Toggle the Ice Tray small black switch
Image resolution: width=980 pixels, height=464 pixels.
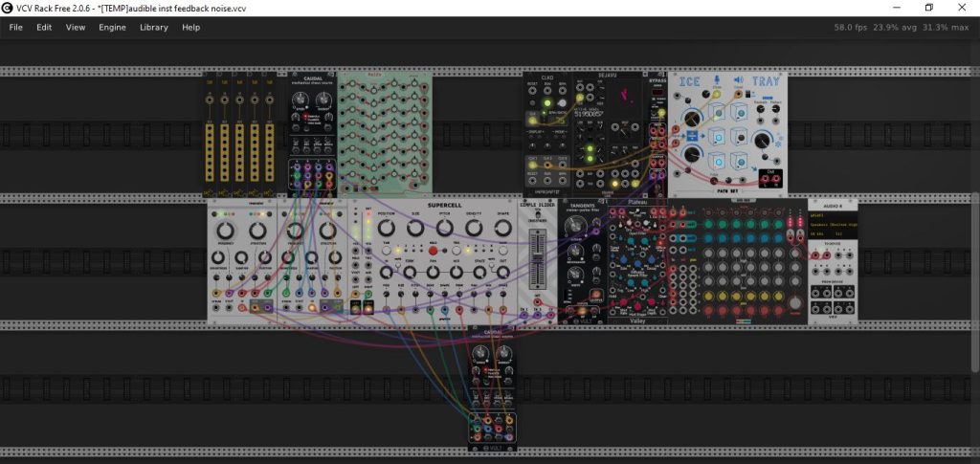click(746, 92)
